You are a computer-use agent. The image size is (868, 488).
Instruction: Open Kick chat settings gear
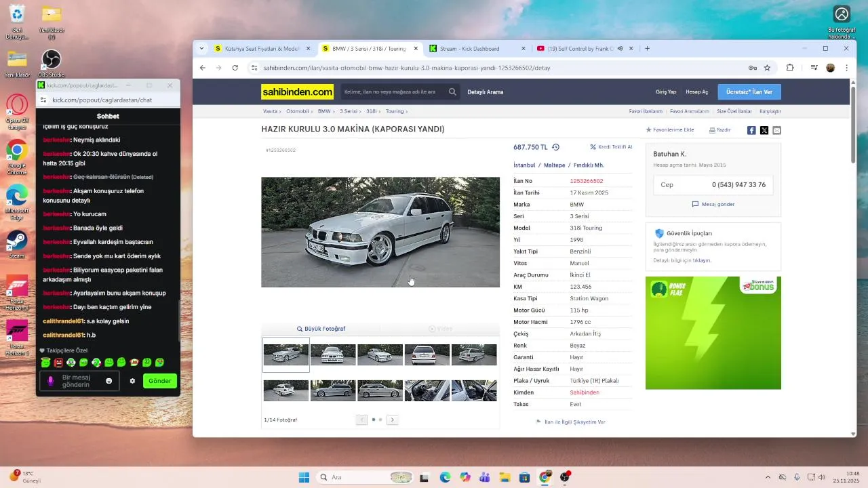(x=132, y=381)
